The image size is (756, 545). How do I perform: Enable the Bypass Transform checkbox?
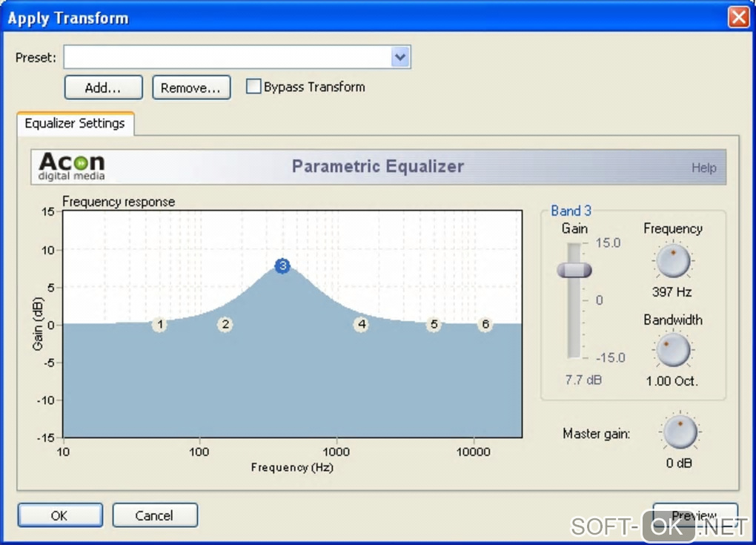(x=253, y=86)
